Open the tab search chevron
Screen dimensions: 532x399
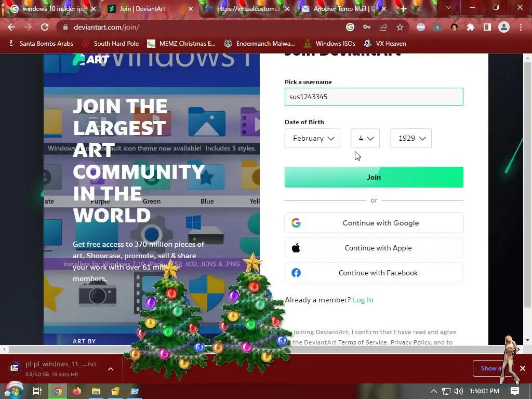click(x=448, y=7)
